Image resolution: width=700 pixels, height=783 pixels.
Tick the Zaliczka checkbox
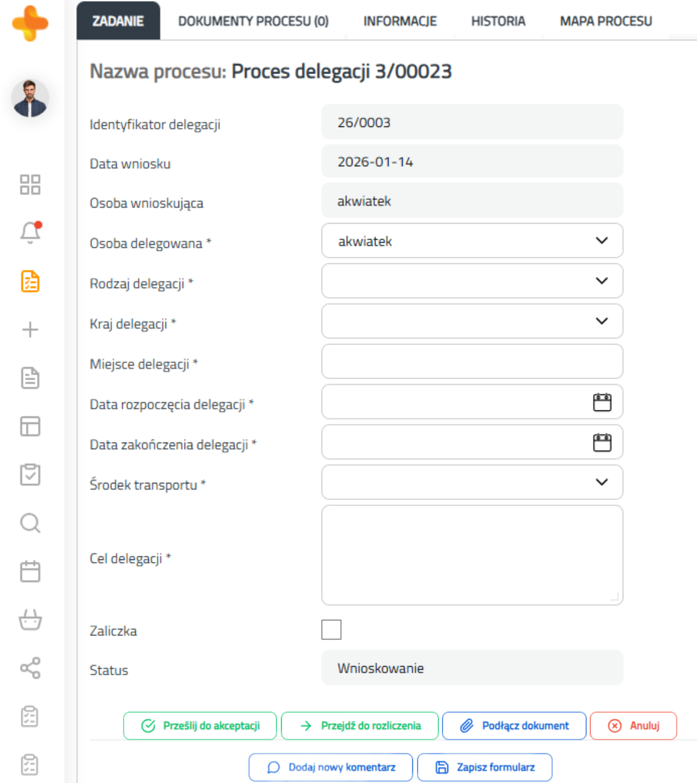coord(331,629)
